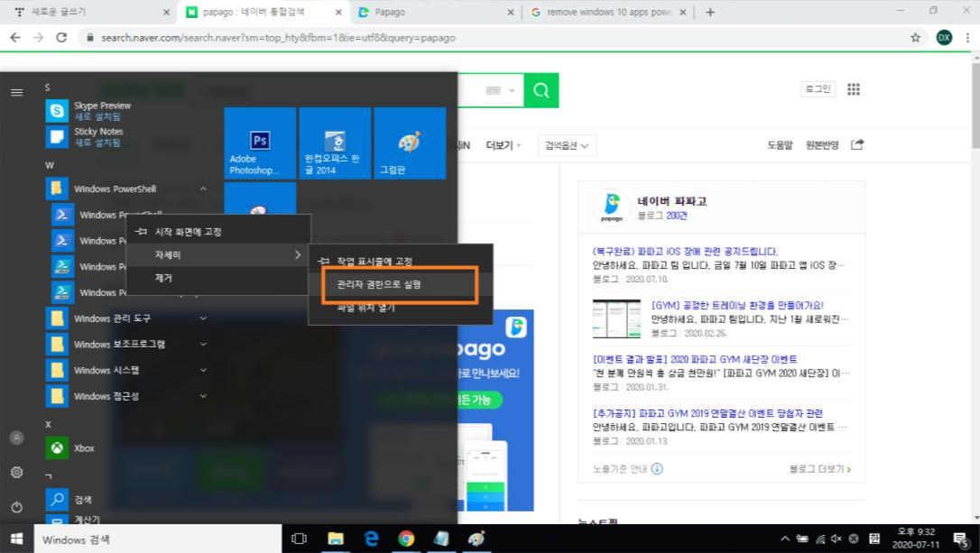
Task: Switch to Papago browser tab
Action: click(x=436, y=12)
